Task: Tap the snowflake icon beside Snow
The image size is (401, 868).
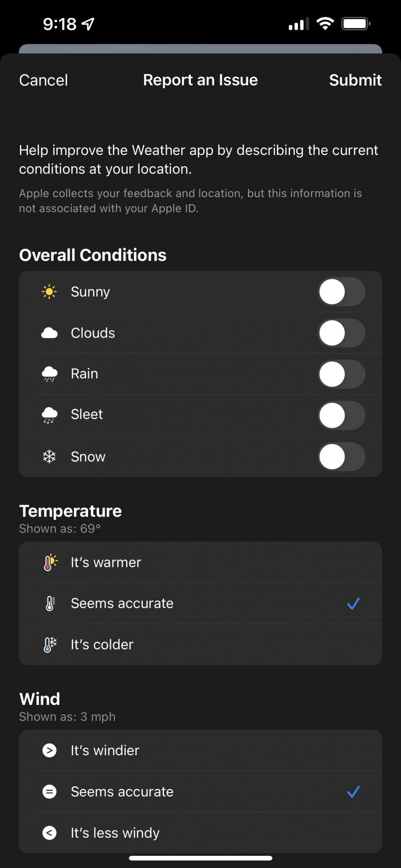Action: click(x=49, y=457)
